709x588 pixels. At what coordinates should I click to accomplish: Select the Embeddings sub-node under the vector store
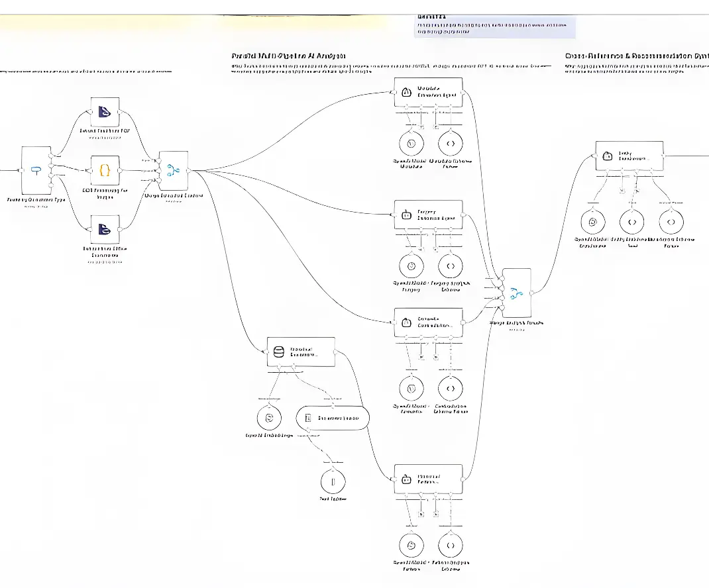click(269, 418)
